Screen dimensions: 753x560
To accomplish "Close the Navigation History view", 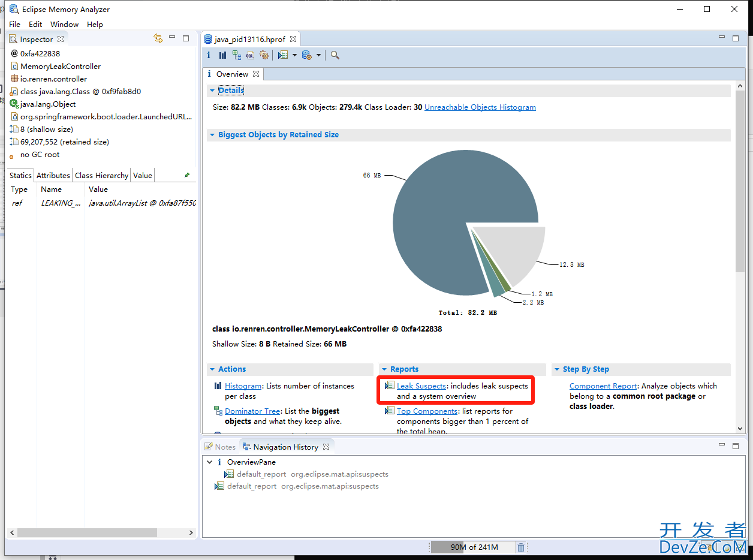I will [326, 447].
